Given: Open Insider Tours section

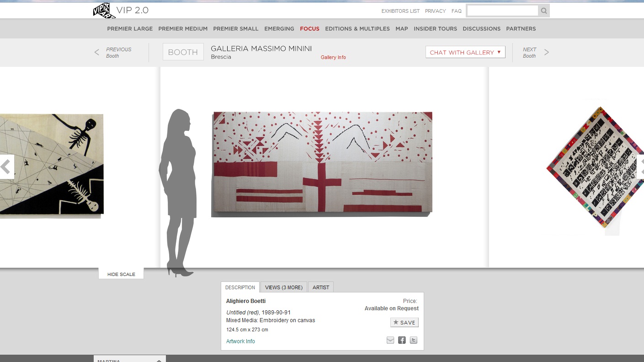Looking at the screenshot, I should (435, 29).
